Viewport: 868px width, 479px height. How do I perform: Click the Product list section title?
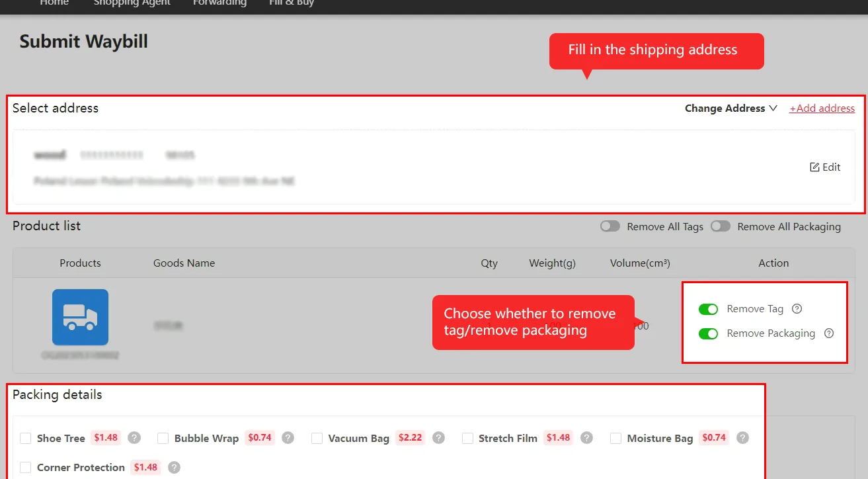pyautogui.click(x=46, y=226)
